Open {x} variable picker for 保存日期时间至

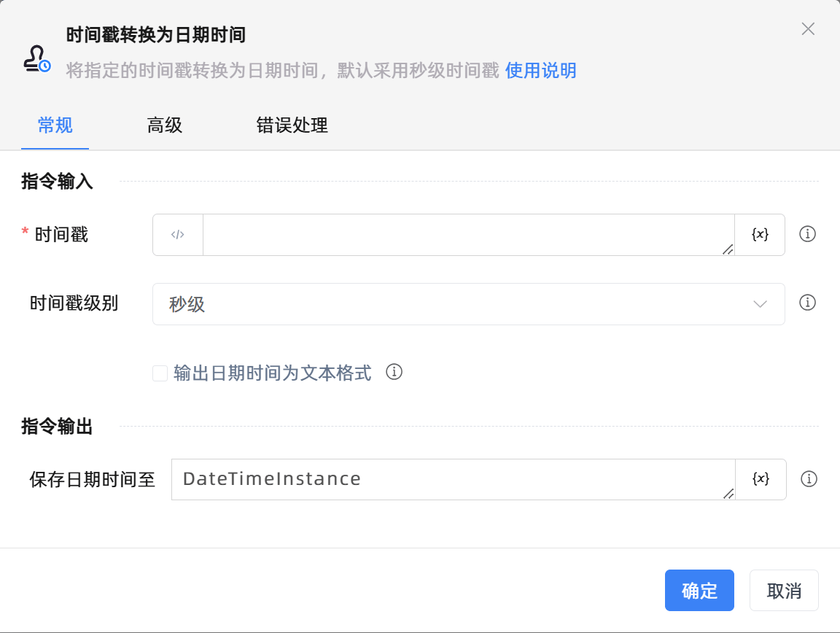(761, 479)
